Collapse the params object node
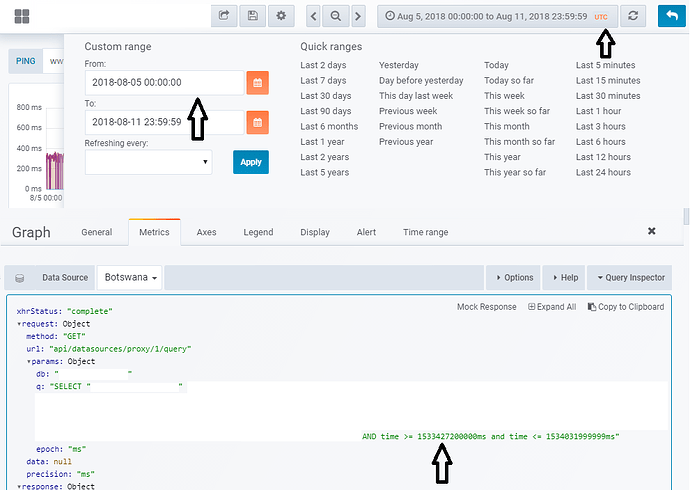The image size is (690, 490). 29,362
